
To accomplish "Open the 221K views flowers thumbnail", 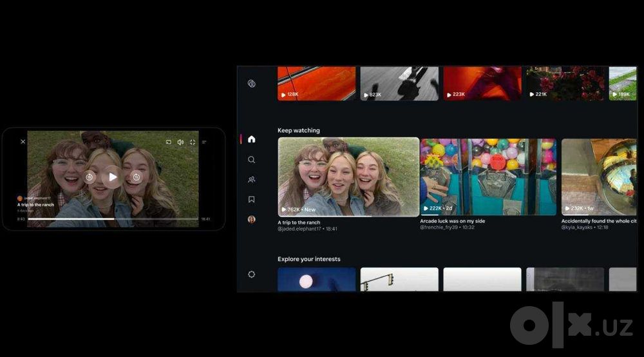I will pyautogui.click(x=565, y=83).
